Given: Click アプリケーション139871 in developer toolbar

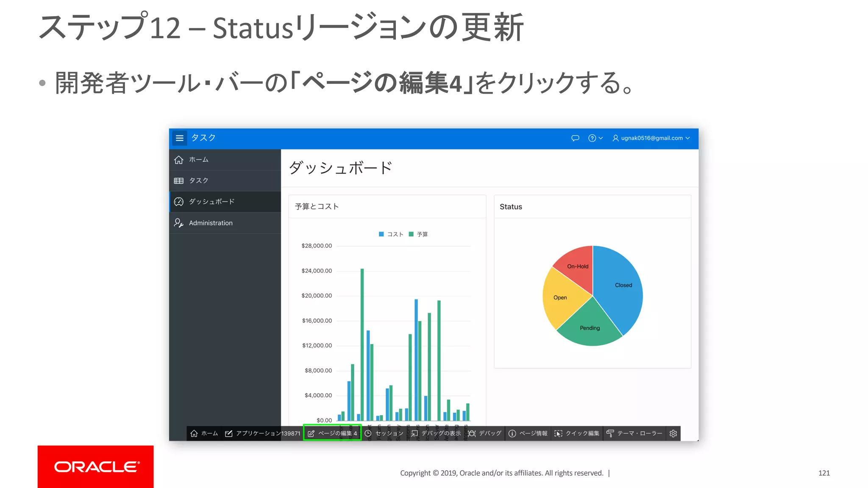Looking at the screenshot, I should tap(262, 433).
